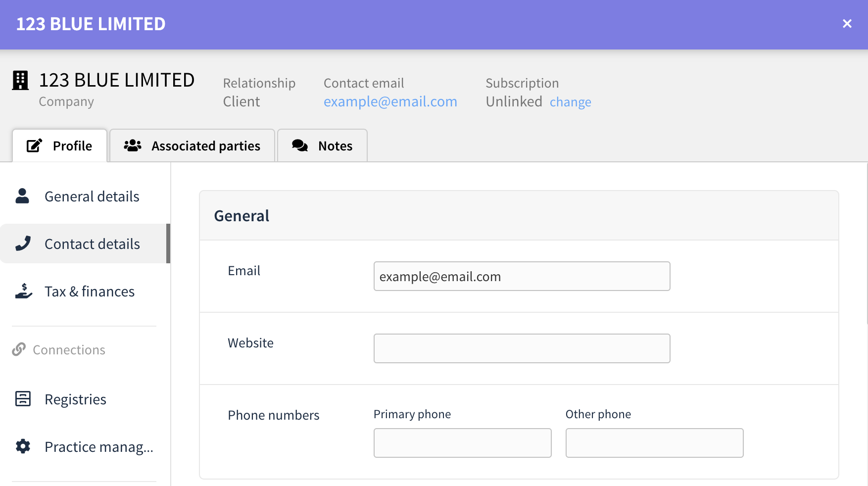Open the Notes tab
Viewport: 868px width, 486px height.
(322, 146)
